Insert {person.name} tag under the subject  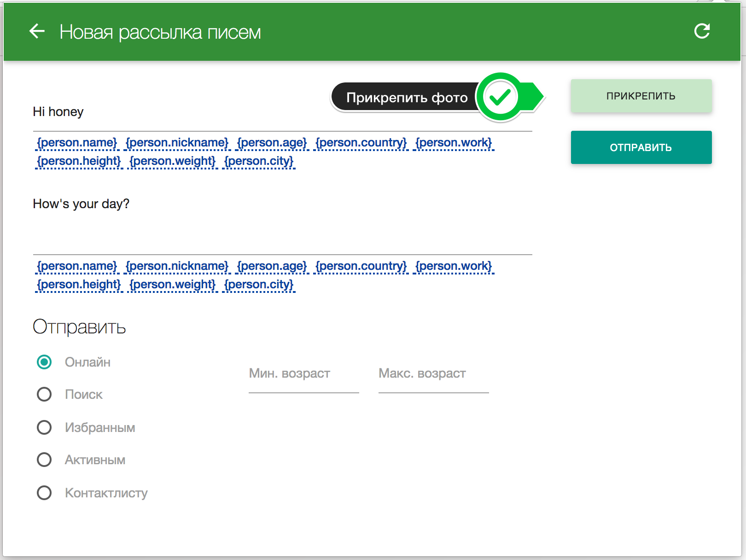[77, 143]
